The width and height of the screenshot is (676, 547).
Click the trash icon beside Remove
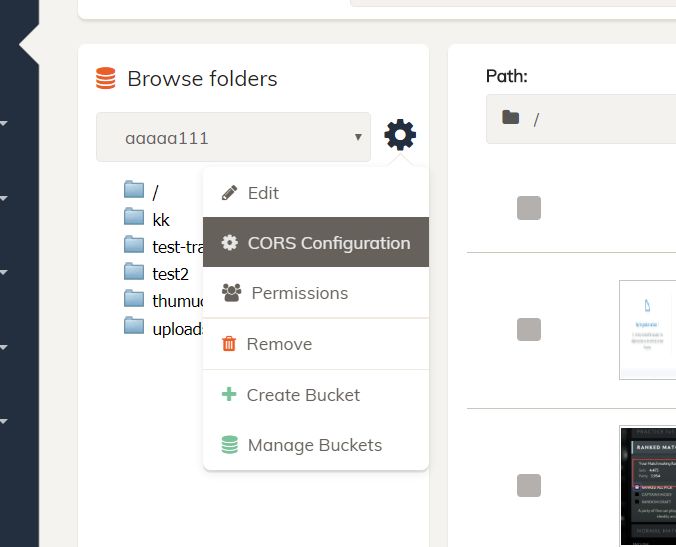click(x=229, y=344)
